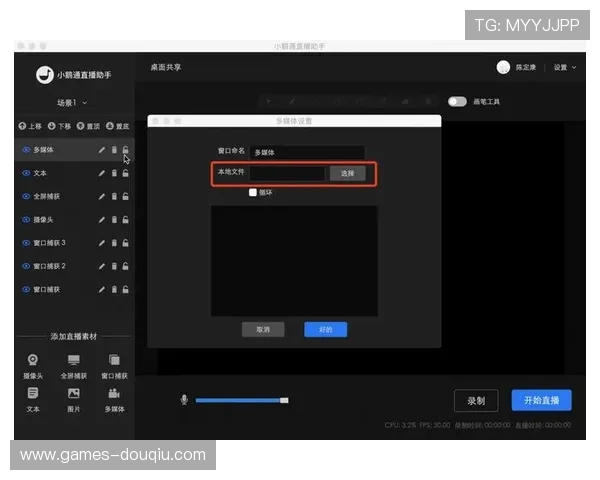The height and width of the screenshot is (480, 600).
Task: Click the 录制 record button
Action: pyautogui.click(x=476, y=400)
